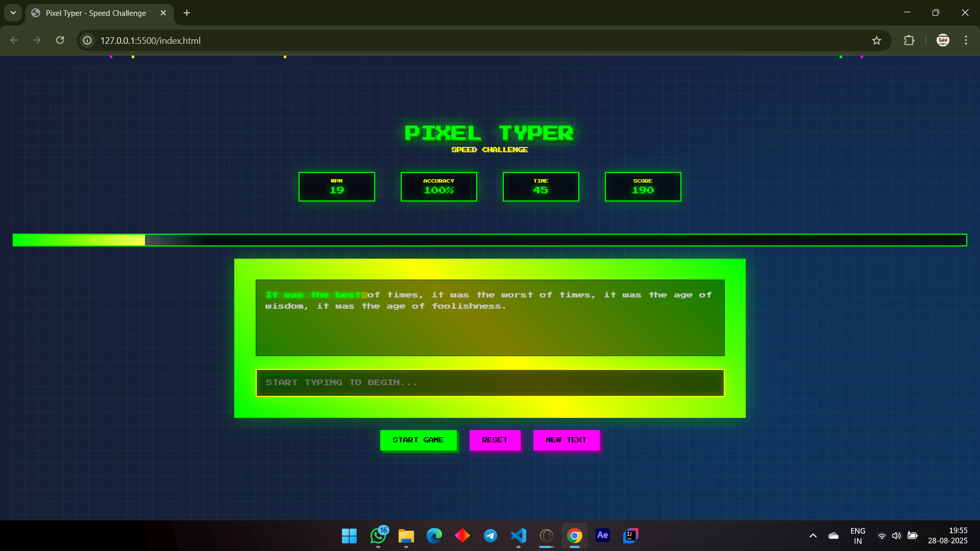Open a new browser tab
The height and width of the screenshot is (551, 980).
click(x=187, y=13)
